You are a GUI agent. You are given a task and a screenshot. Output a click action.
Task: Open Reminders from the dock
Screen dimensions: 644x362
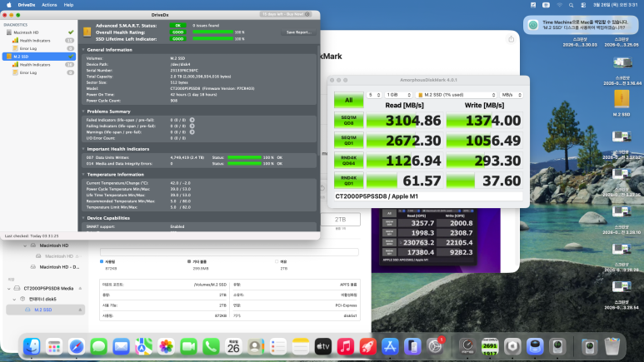[x=278, y=347]
